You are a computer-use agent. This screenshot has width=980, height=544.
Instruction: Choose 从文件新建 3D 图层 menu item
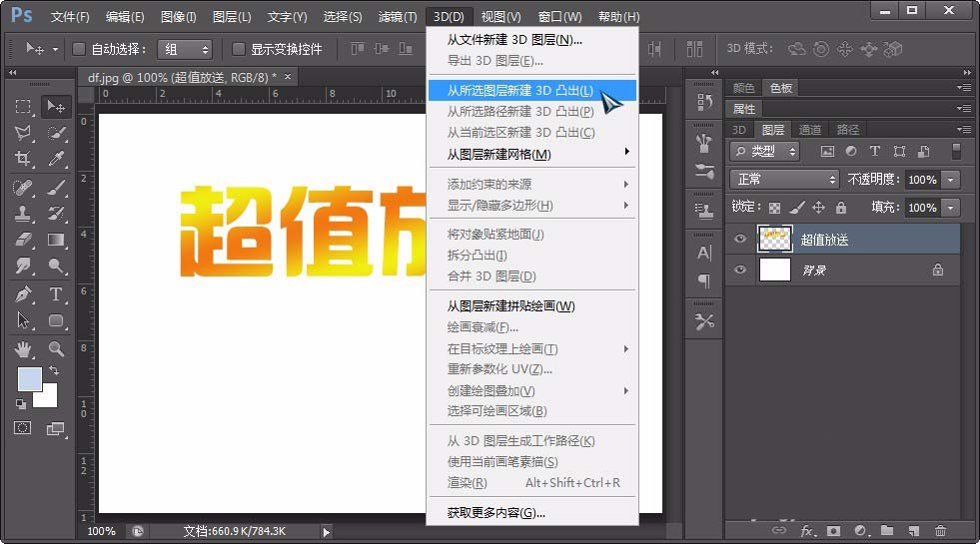531,39
